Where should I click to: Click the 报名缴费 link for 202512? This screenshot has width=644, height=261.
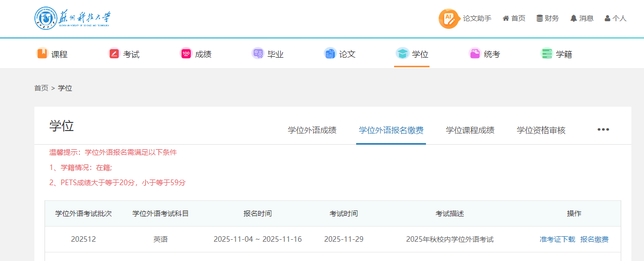point(594,239)
